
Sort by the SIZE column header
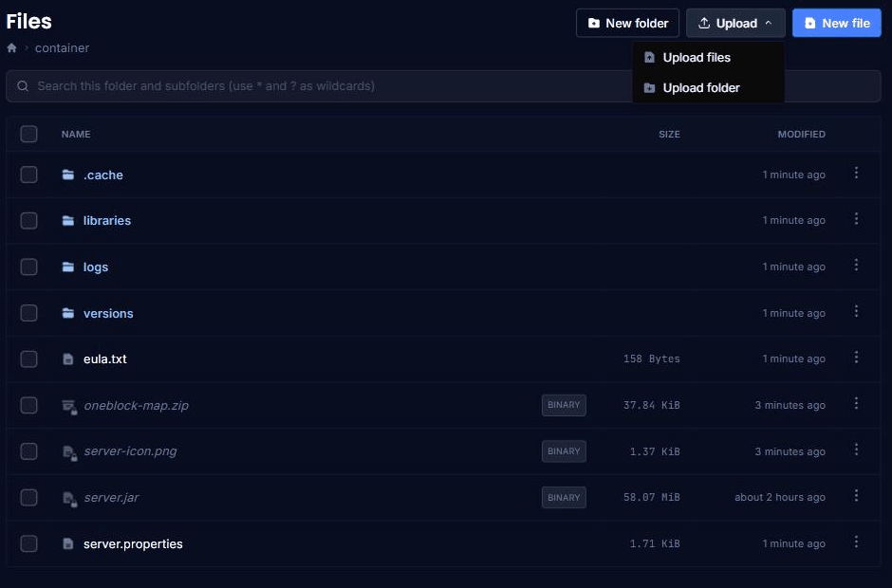pyautogui.click(x=669, y=135)
